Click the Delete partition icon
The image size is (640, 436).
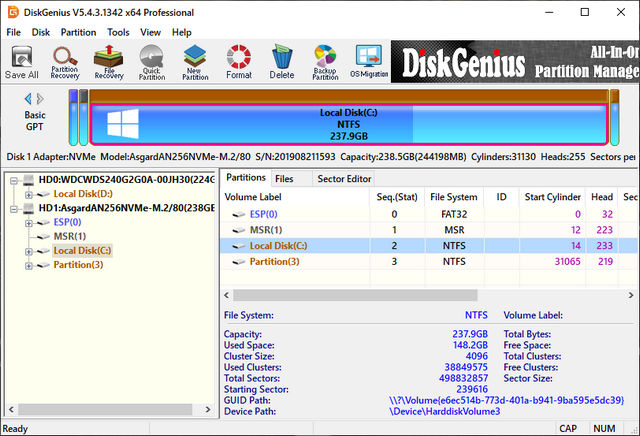pyautogui.click(x=282, y=61)
